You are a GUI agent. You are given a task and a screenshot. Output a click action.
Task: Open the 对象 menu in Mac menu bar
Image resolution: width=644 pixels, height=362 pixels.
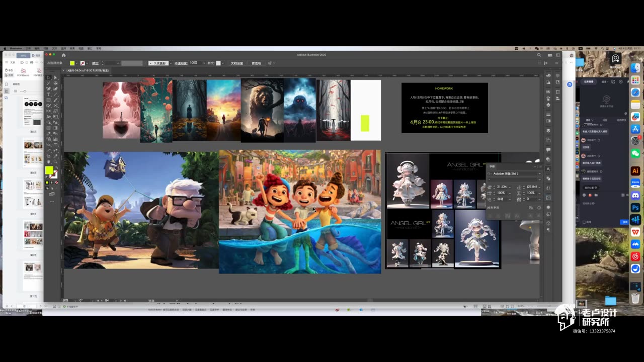46,48
